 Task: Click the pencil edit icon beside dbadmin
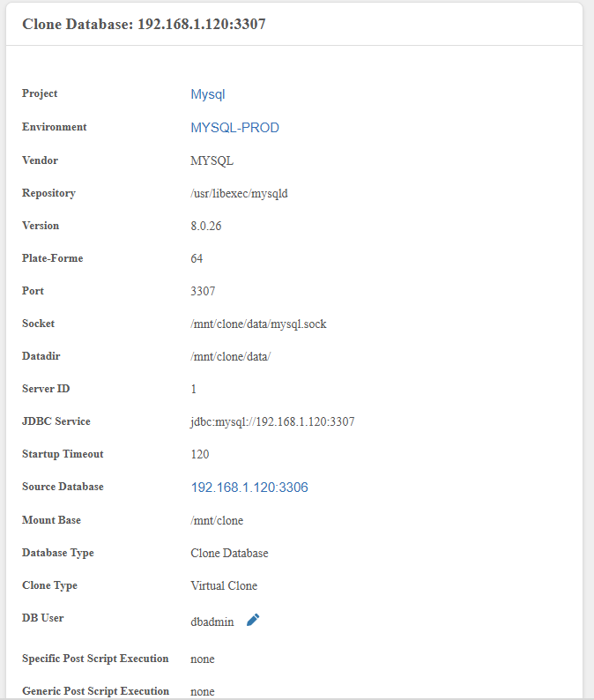pyautogui.click(x=253, y=620)
